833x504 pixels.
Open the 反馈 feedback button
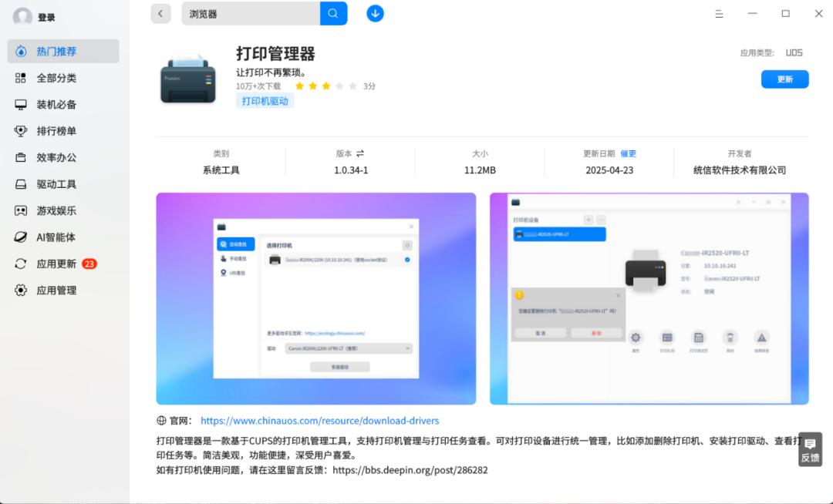pos(810,450)
